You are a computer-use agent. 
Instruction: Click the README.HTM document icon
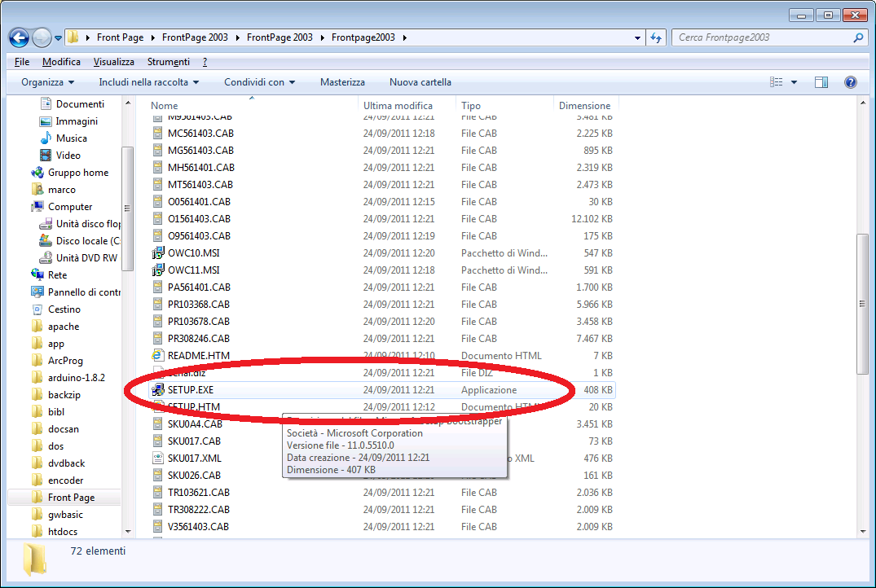click(x=158, y=356)
